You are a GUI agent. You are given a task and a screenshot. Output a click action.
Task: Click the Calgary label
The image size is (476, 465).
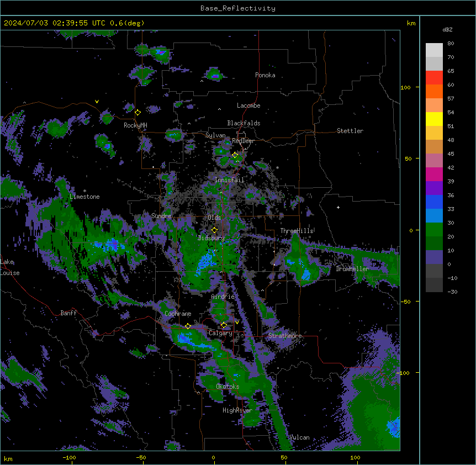220,333
